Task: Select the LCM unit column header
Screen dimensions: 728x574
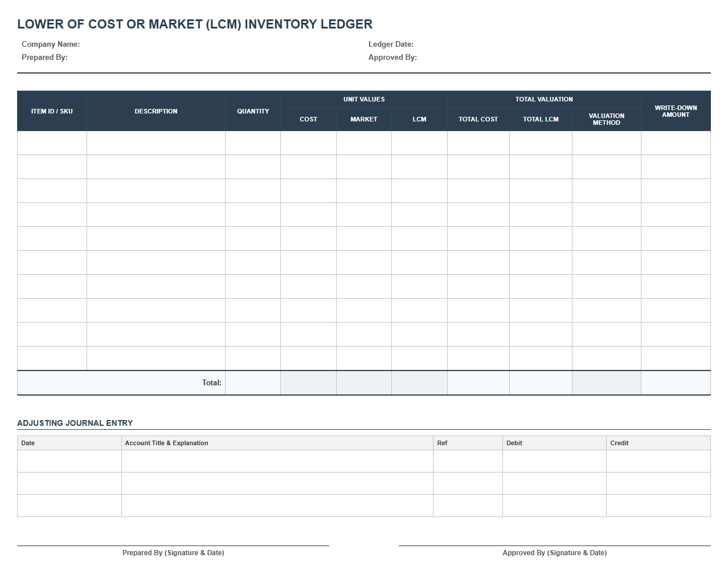Action: (419, 119)
